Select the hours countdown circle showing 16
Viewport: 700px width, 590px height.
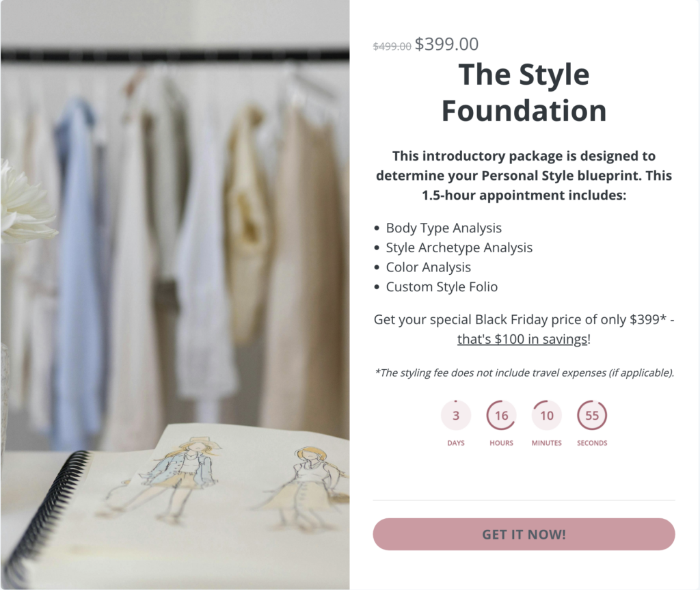click(x=501, y=416)
